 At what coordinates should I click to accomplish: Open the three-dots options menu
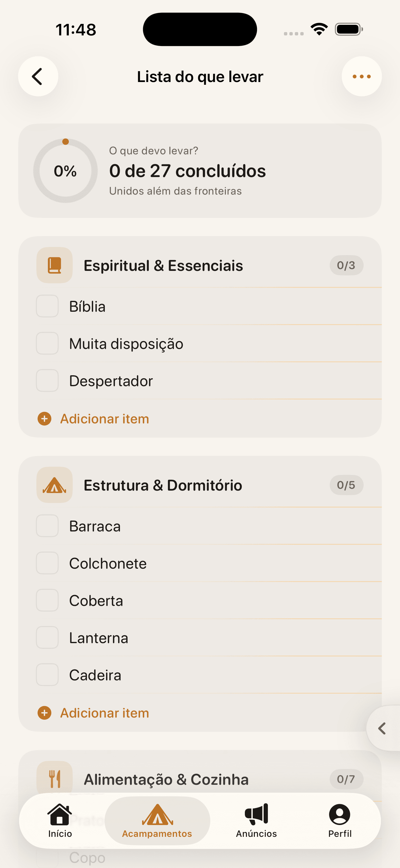point(362,77)
